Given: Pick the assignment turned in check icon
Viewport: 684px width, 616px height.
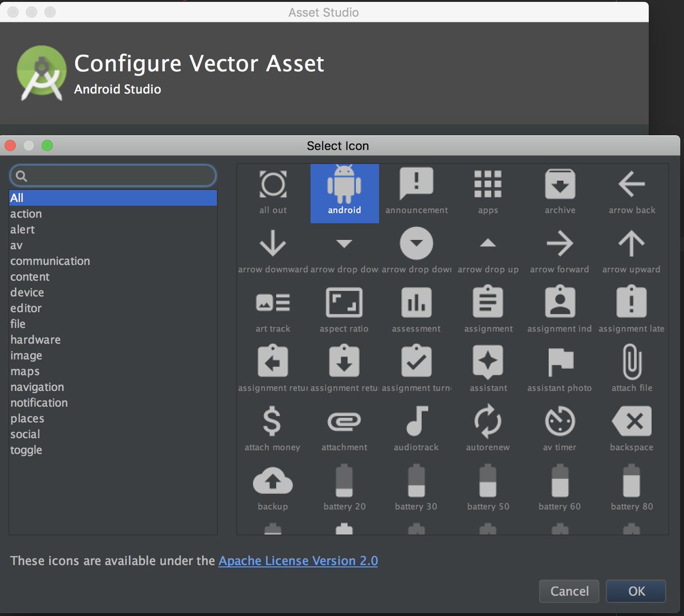Looking at the screenshot, I should [x=417, y=361].
